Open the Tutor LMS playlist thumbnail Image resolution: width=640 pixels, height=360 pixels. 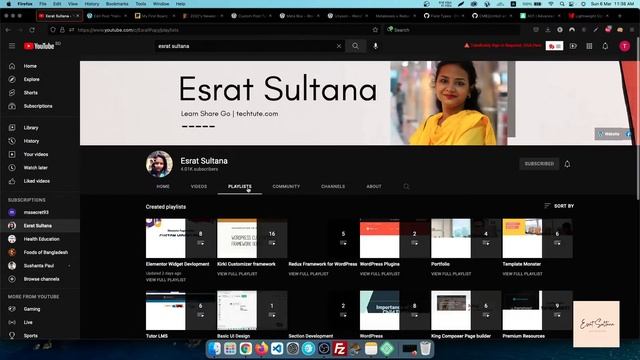pyautogui.click(x=180, y=310)
